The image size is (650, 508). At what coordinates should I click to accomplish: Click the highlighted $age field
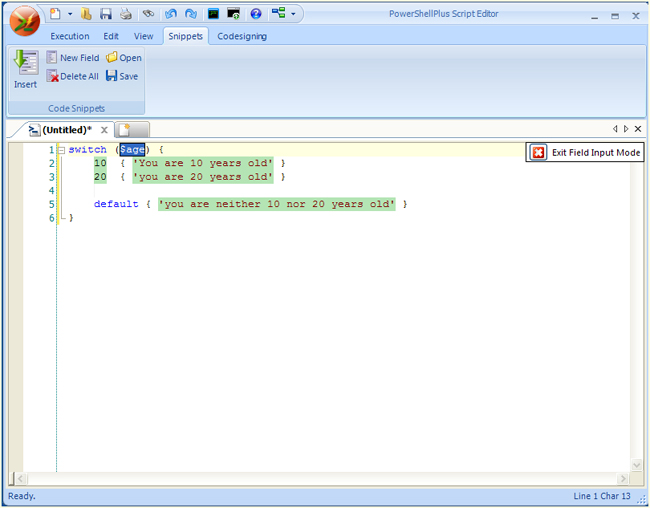pyautogui.click(x=132, y=149)
